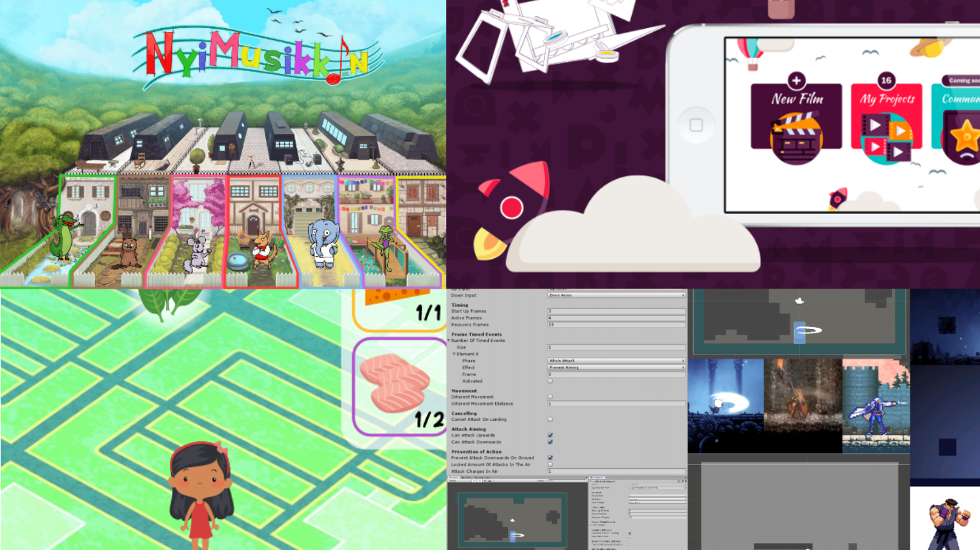
Task: Open the Phase dropdown showing Whole Attack
Action: click(616, 361)
